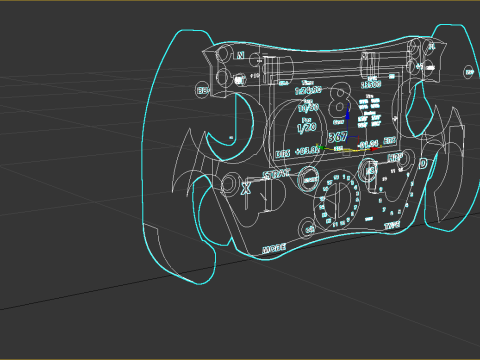Viewport: 480px width, 360px height.
Task: Select the TYRE label near rotary dial
Action: [x=392, y=225]
